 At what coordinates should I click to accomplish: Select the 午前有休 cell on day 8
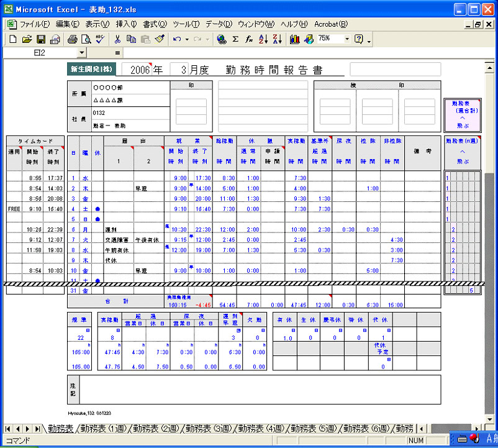(x=119, y=250)
